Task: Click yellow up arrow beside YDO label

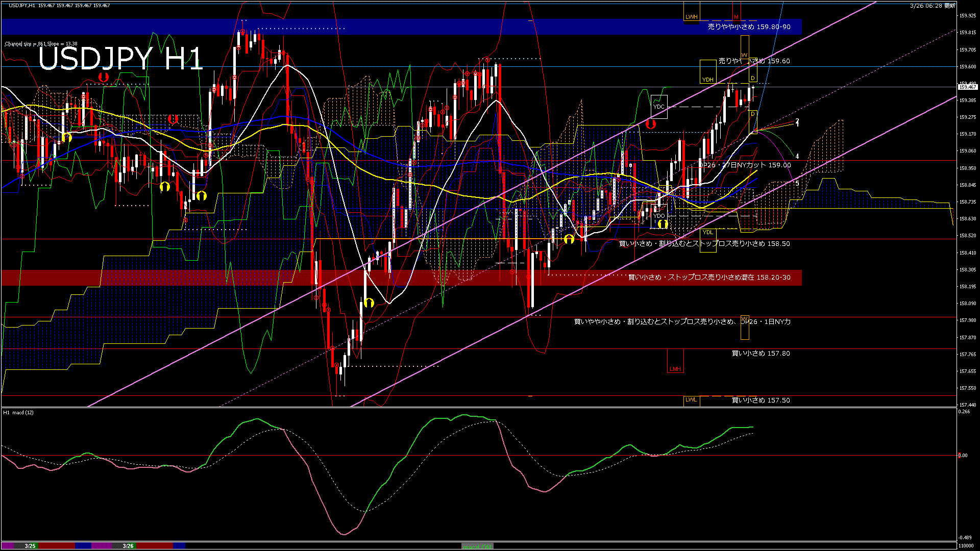Action: point(662,224)
